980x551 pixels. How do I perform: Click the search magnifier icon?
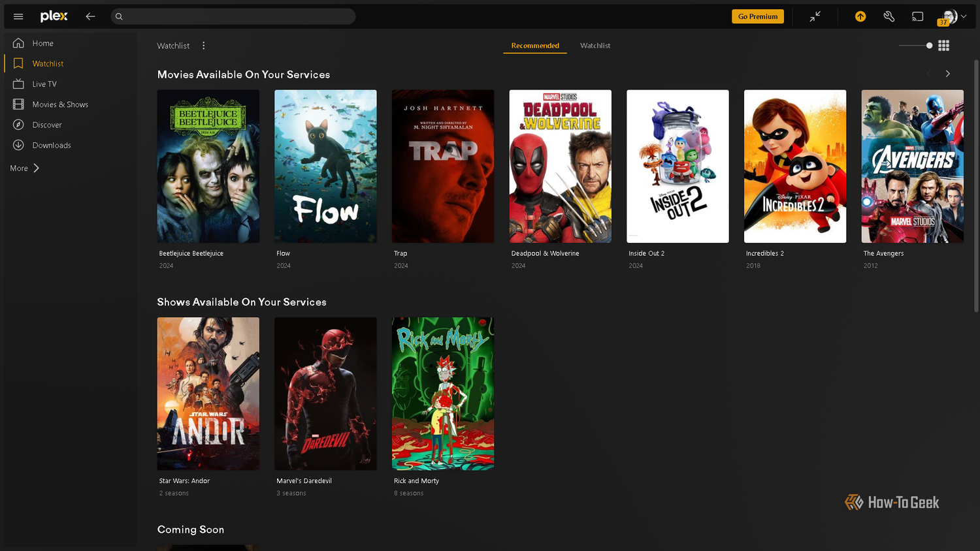click(x=119, y=16)
